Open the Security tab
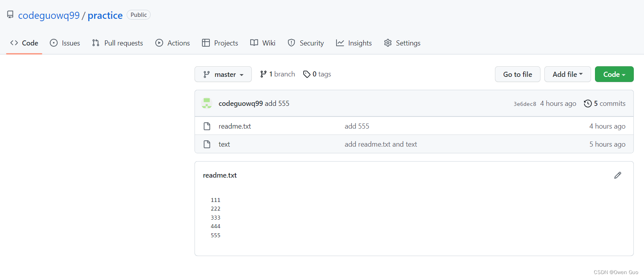 (306, 43)
